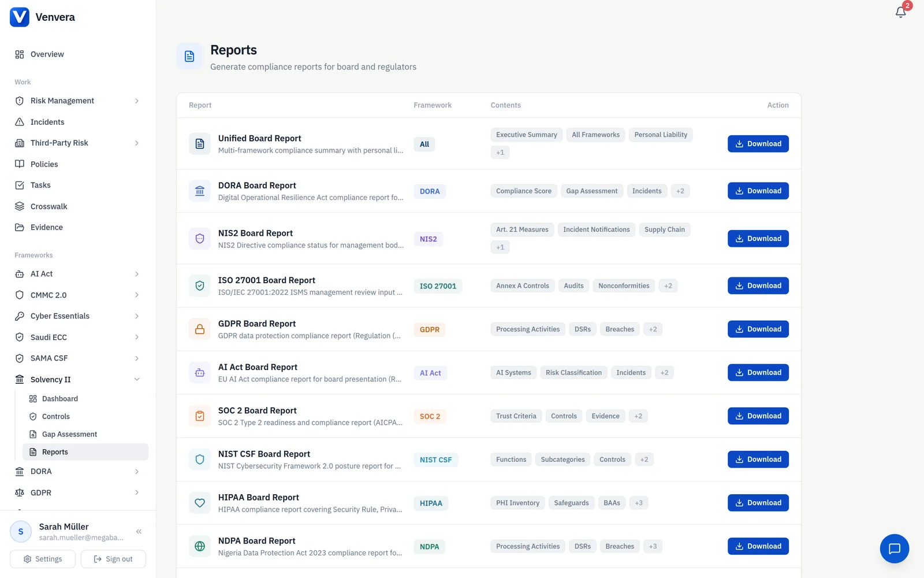The height and width of the screenshot is (578, 924).
Task: Select Reports under Solvency II
Action: click(85, 452)
